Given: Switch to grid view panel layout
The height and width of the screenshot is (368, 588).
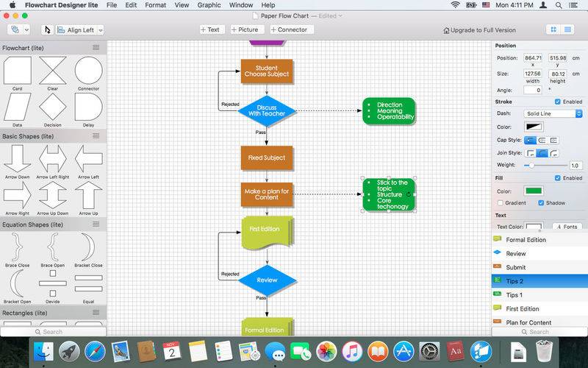Looking at the screenshot, I should pos(553,29).
